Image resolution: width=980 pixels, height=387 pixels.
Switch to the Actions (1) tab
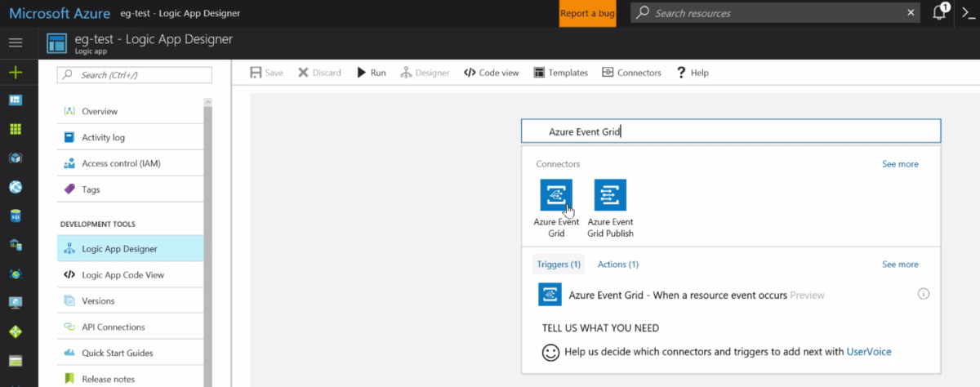617,265
